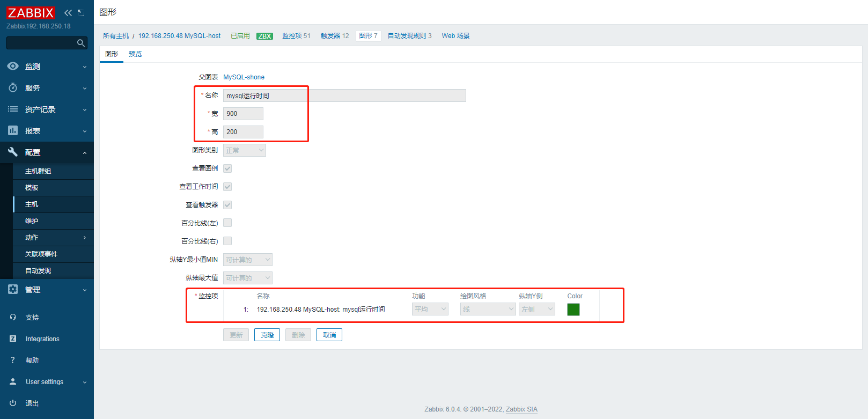The height and width of the screenshot is (419, 868).
Task: Click the 取消 button
Action: (329, 335)
